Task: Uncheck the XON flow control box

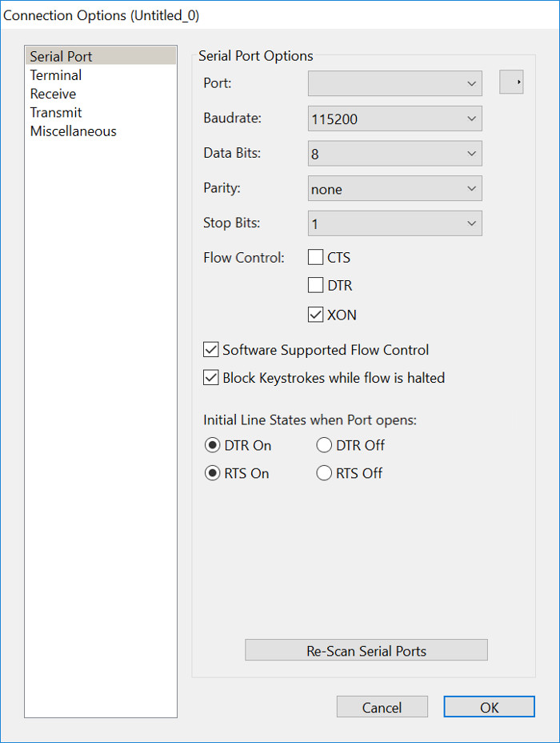Action: coord(316,315)
